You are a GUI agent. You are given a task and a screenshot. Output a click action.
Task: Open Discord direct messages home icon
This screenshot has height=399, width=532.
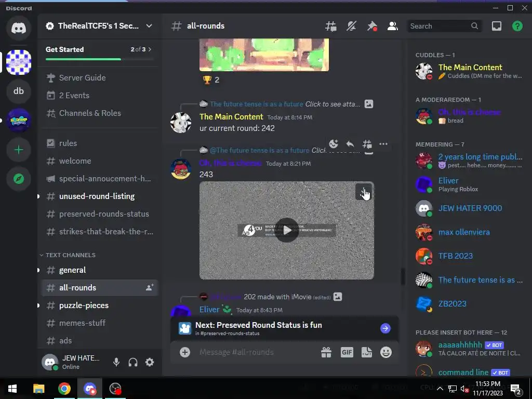19,28
